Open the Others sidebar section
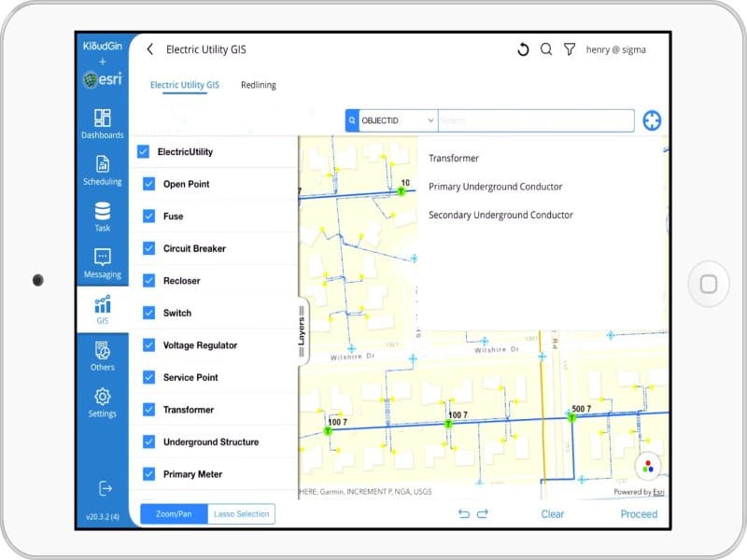The height and width of the screenshot is (560, 747). pyautogui.click(x=103, y=357)
